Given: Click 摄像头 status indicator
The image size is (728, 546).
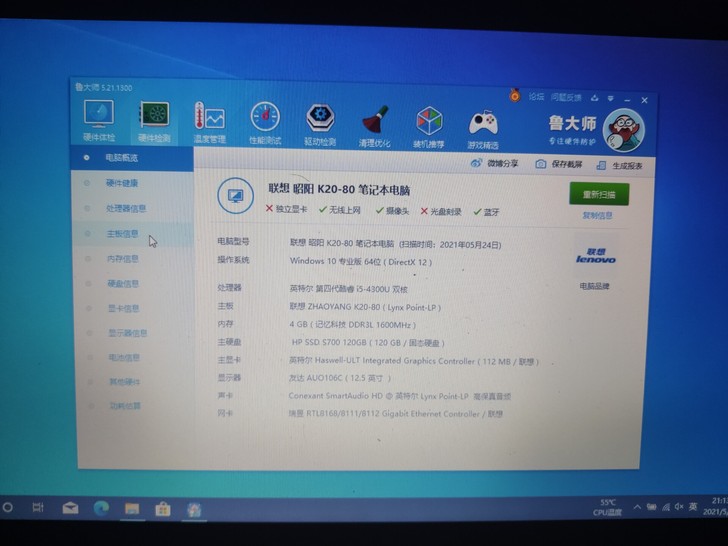Looking at the screenshot, I should coord(392,211).
